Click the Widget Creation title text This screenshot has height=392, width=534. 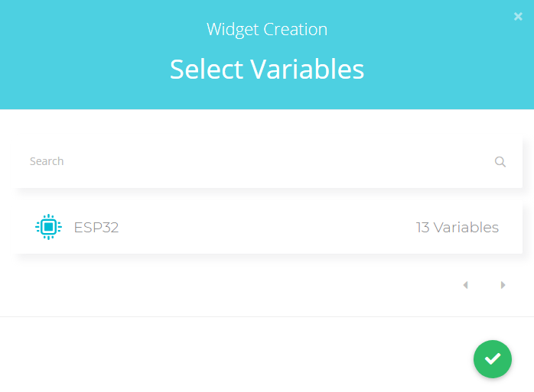pos(267,30)
